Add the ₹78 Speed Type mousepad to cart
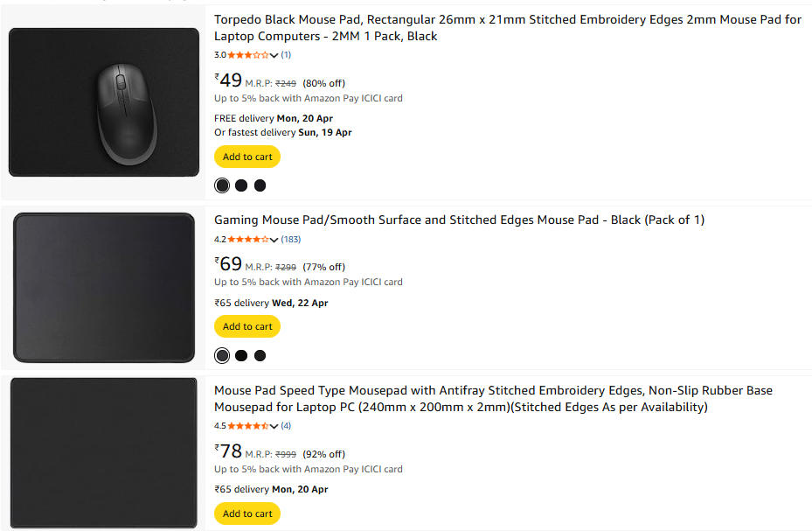The height and width of the screenshot is (531, 812). [x=247, y=514]
